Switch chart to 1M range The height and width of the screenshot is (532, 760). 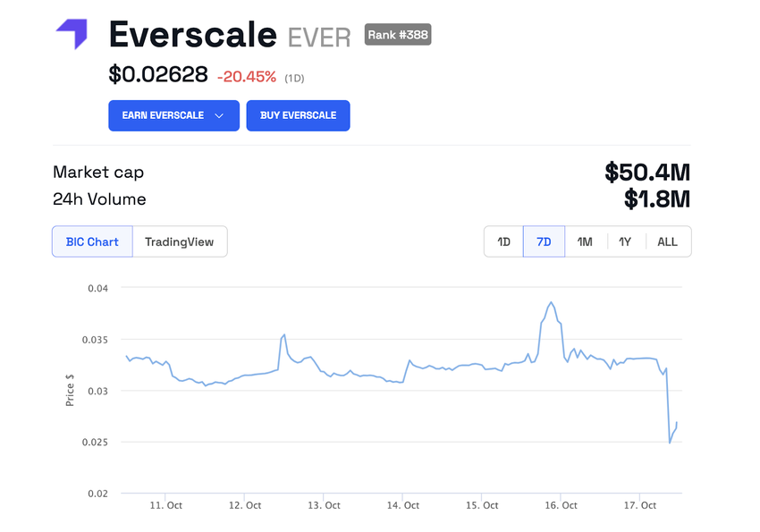click(x=585, y=241)
